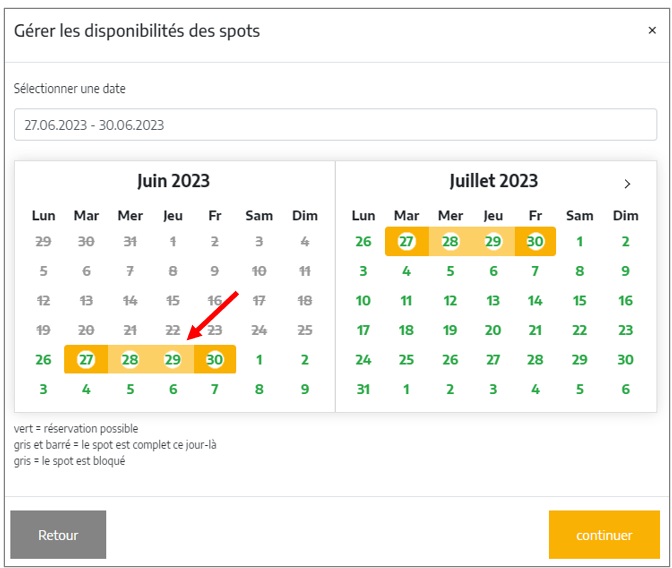Select July 10 in Juillet calendar
This screenshot has width=672, height=568.
pos(363,301)
